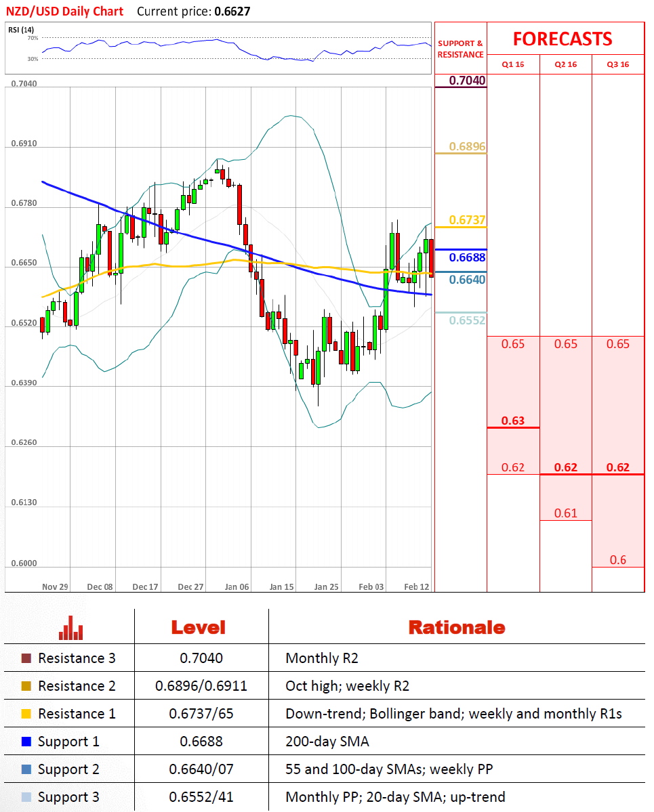Click the 0.6688 support level marker

pyautogui.click(x=468, y=257)
